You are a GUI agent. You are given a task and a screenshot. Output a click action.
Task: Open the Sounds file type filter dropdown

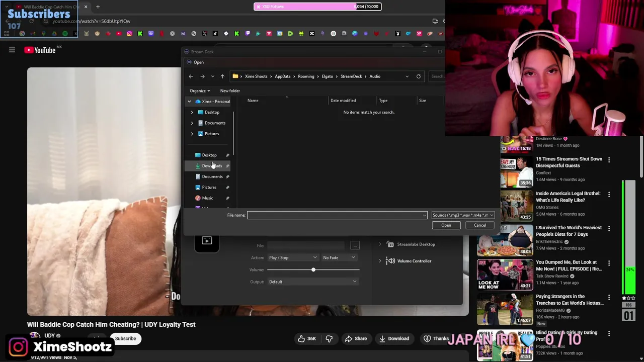[x=463, y=215]
